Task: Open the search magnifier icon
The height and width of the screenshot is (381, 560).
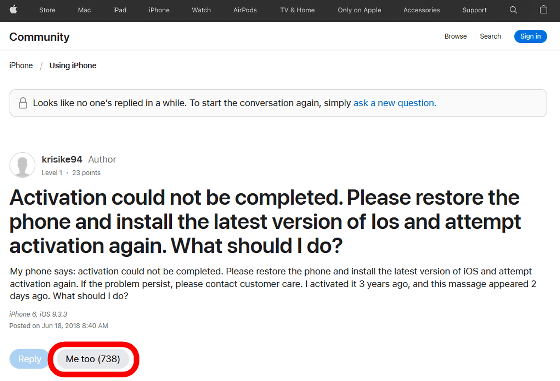Action: click(x=513, y=10)
